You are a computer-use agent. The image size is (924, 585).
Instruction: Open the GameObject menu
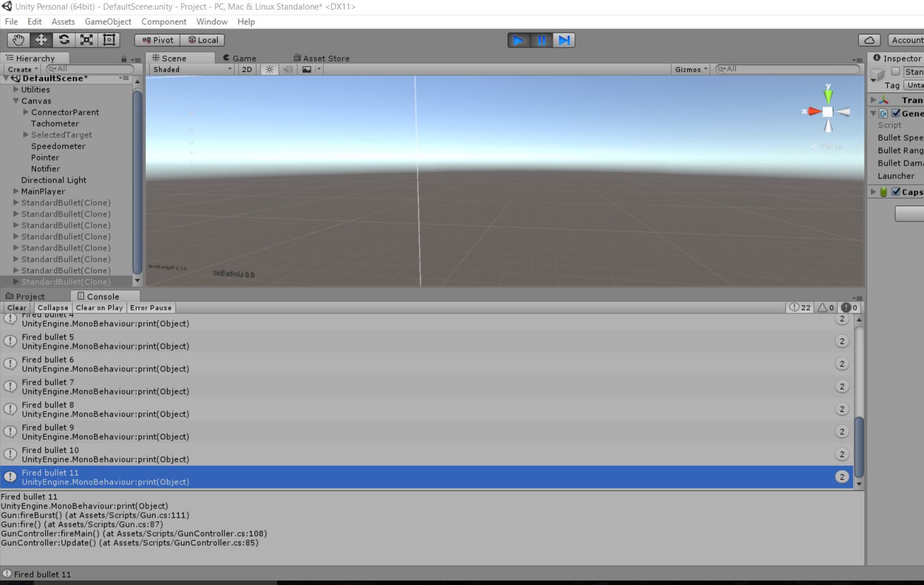107,21
